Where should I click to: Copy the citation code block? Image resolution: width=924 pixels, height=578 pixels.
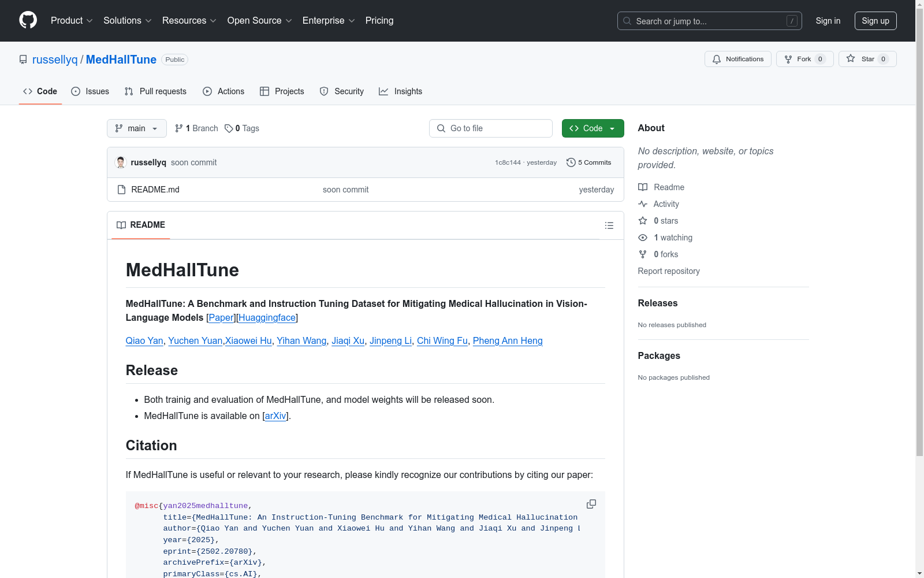pos(591,504)
